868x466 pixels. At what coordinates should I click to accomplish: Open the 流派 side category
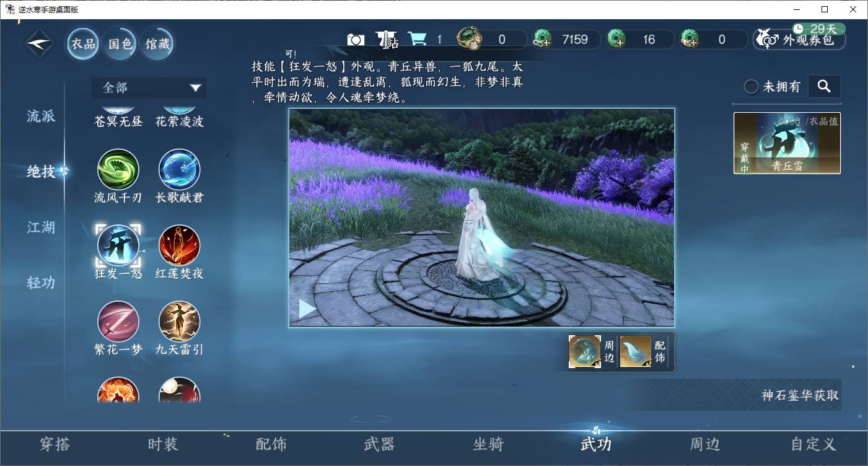[41, 116]
